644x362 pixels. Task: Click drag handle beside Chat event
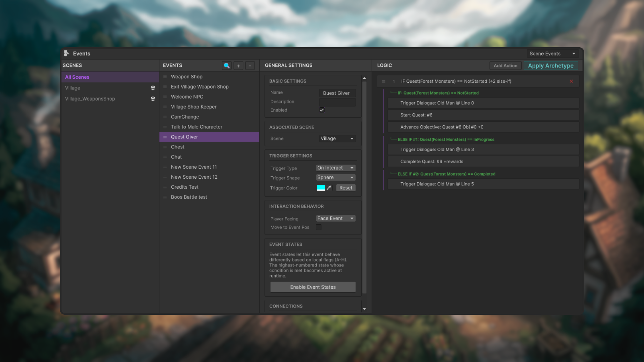point(165,157)
